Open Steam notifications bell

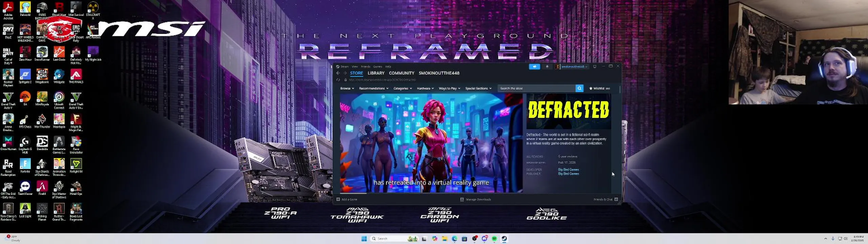tap(547, 66)
